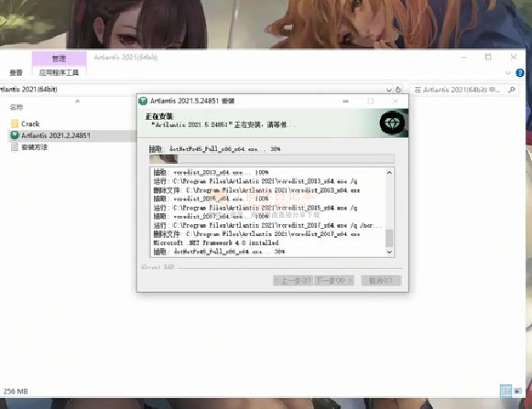Click the Artlantis installer title bar icon

point(143,101)
